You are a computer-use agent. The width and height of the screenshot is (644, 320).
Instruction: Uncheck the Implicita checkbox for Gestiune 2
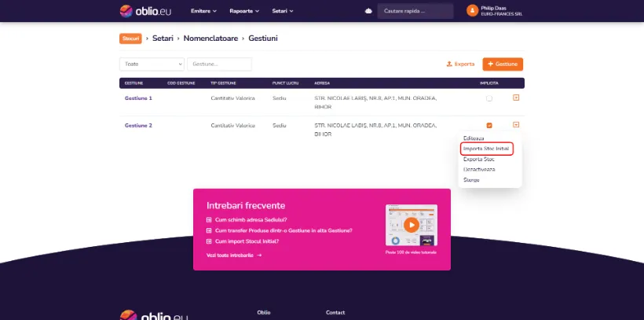(489, 125)
